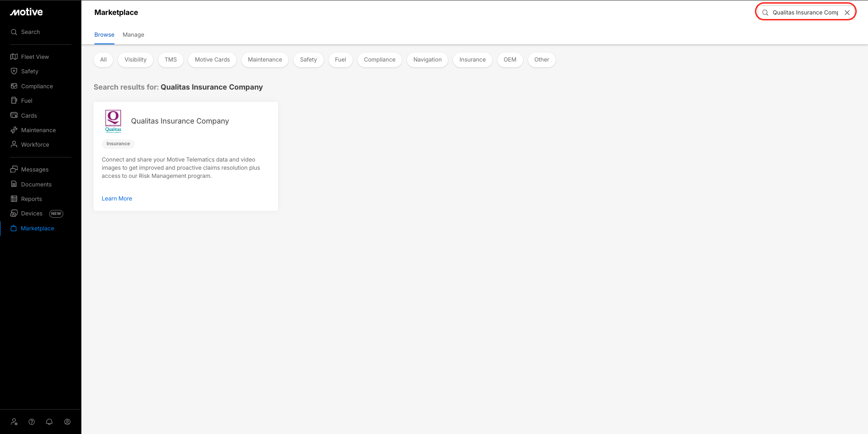Select the Safety category chip
The image size is (868, 434).
click(309, 60)
